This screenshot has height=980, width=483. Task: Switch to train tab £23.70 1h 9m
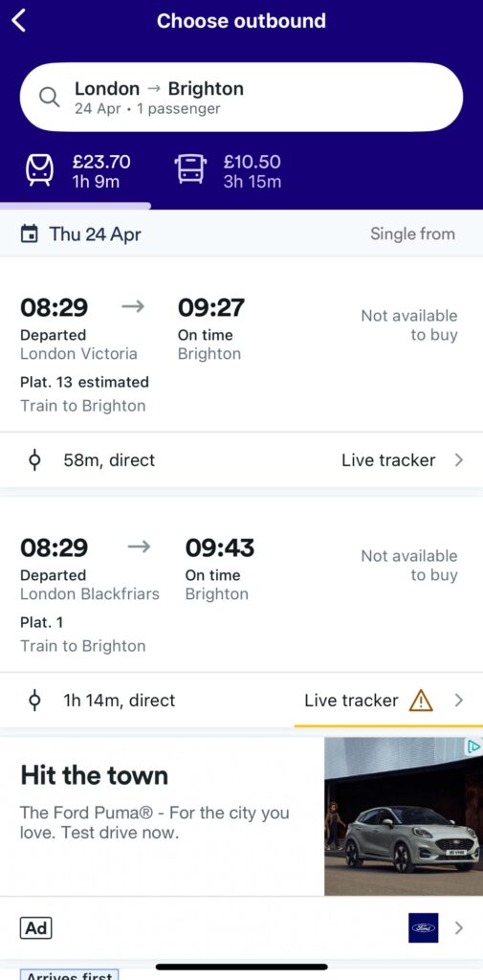[78, 171]
